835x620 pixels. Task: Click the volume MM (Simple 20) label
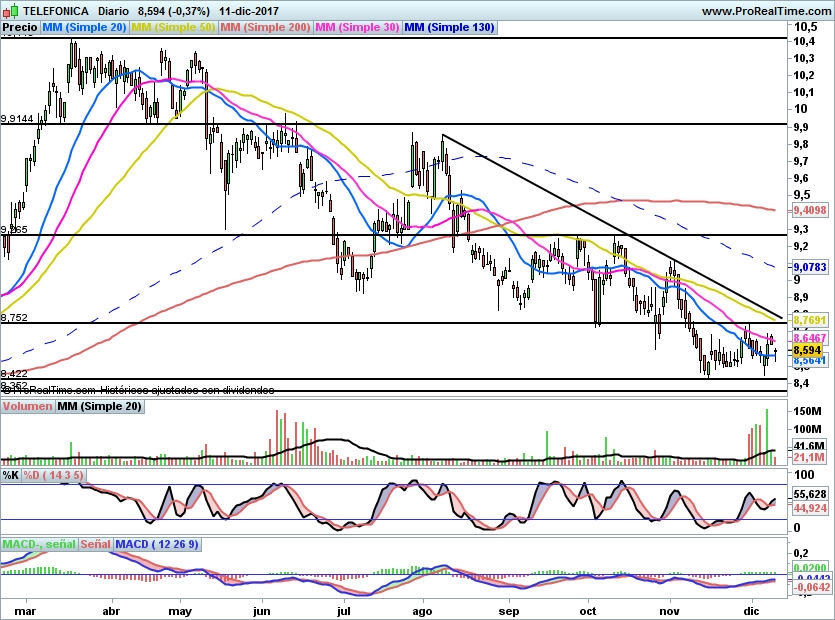[100, 406]
